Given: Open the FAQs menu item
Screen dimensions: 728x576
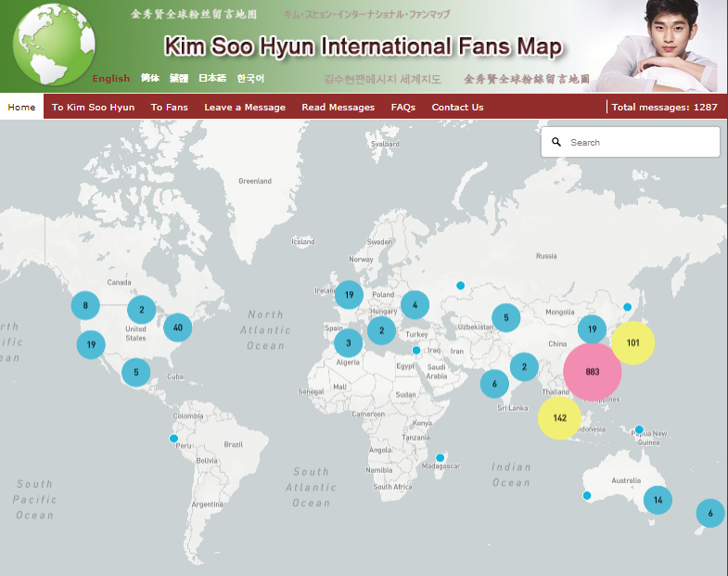Looking at the screenshot, I should pos(403,107).
